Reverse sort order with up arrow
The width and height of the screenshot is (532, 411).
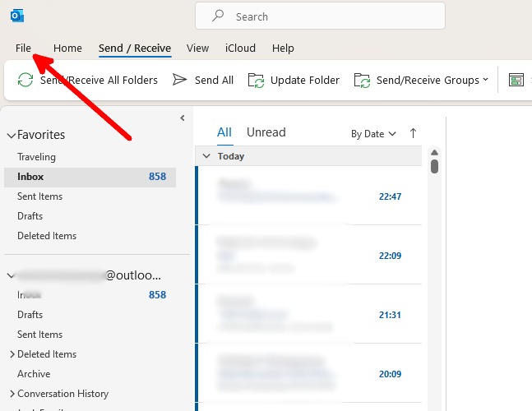pos(413,133)
